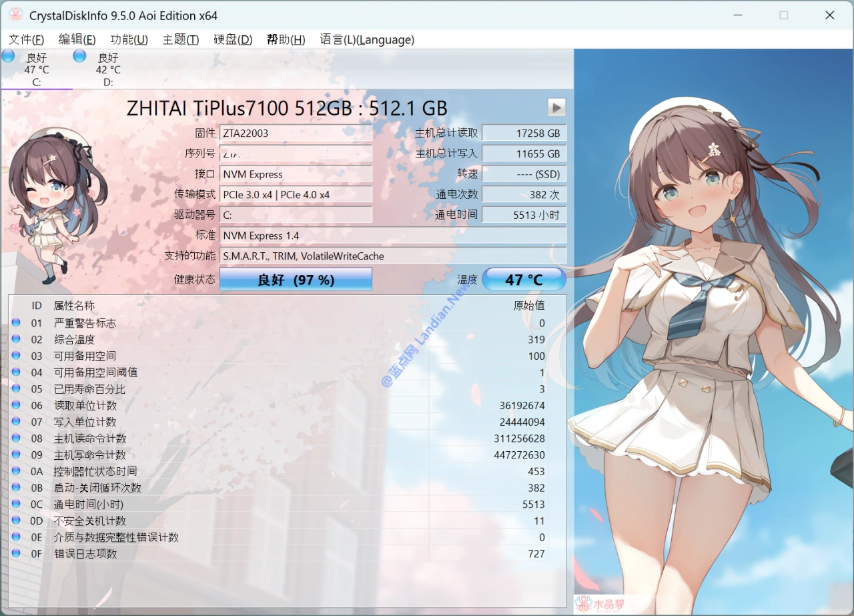The image size is (854, 616).
Task: Click the D: drive health status orb
Action: click(79, 56)
